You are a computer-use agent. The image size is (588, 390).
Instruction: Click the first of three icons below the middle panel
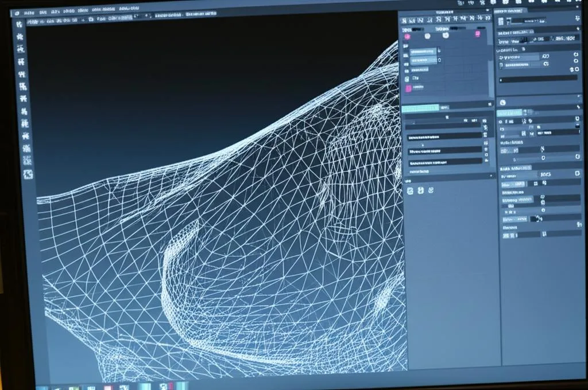410,191
